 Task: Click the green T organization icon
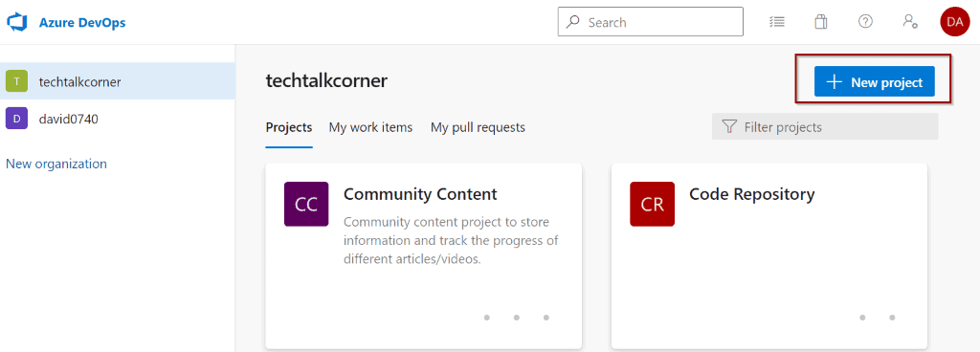[16, 81]
